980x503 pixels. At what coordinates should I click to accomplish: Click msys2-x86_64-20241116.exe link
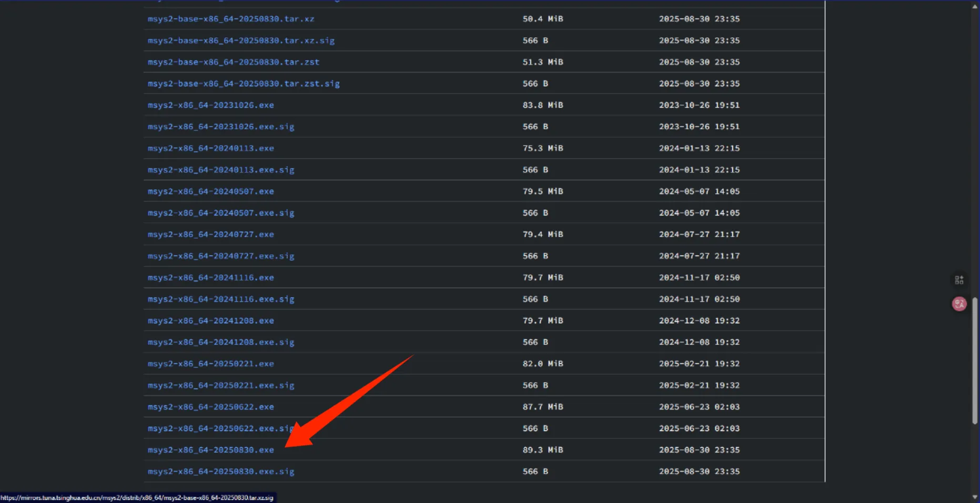tap(210, 278)
